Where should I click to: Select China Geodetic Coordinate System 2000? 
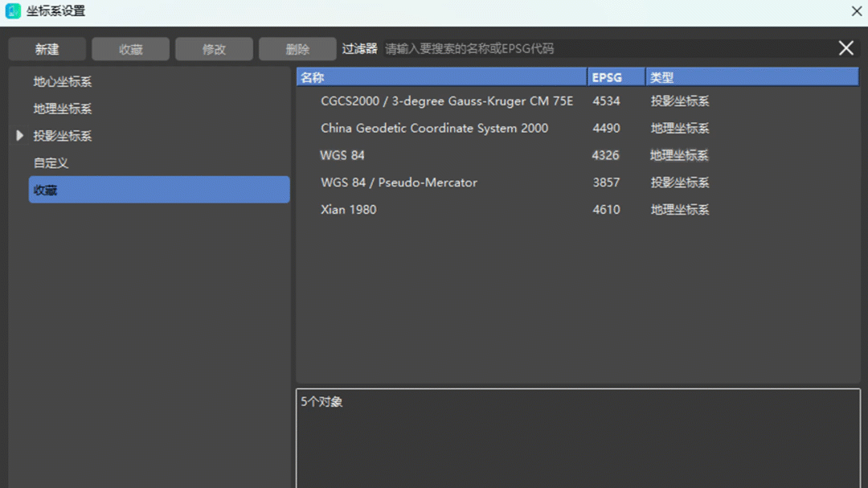pyautogui.click(x=434, y=128)
